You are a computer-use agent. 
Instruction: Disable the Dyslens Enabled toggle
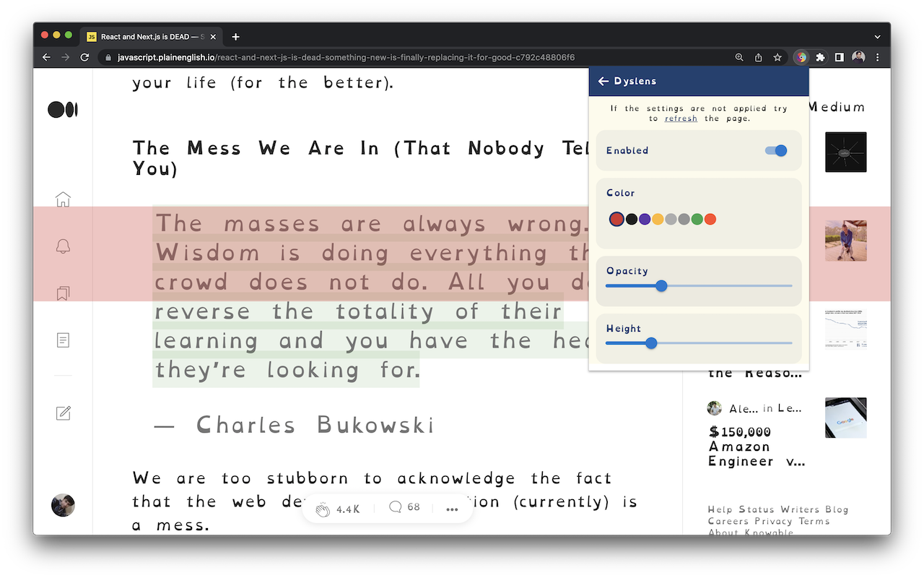tap(776, 150)
